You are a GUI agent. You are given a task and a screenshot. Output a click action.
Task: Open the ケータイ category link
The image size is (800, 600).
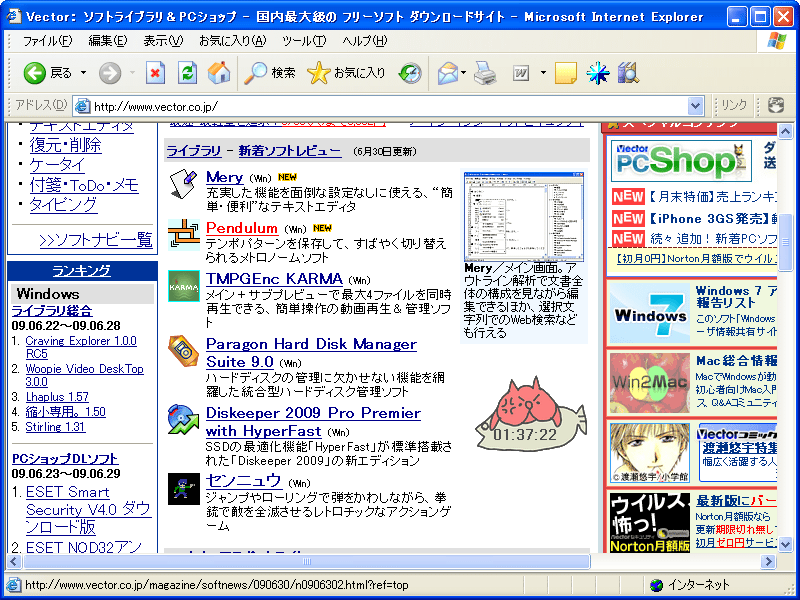(57, 165)
